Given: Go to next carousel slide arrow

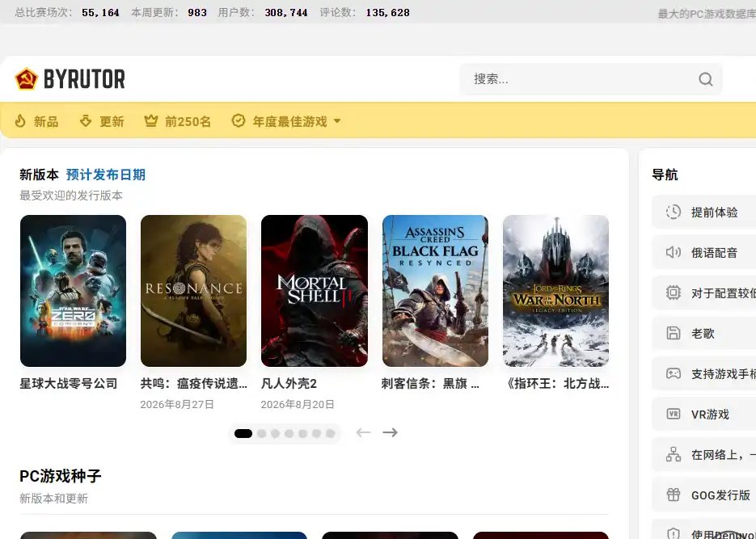Looking at the screenshot, I should (x=390, y=432).
